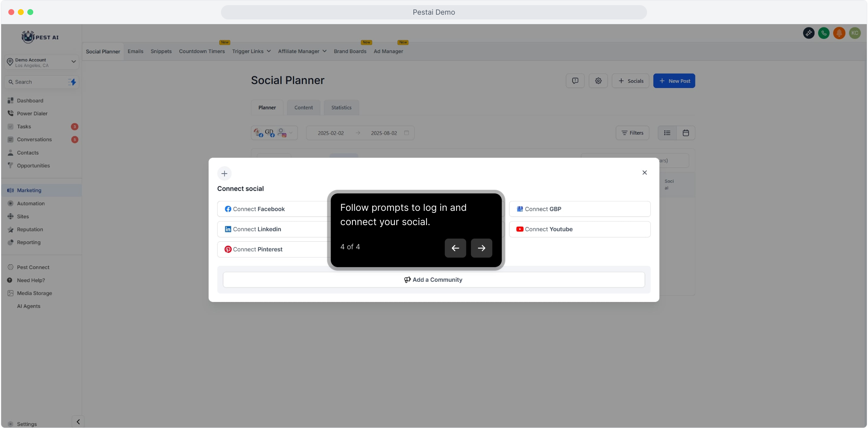Viewport: 868px width, 428px height.
Task: Open the Snippets tab
Action: point(161,52)
